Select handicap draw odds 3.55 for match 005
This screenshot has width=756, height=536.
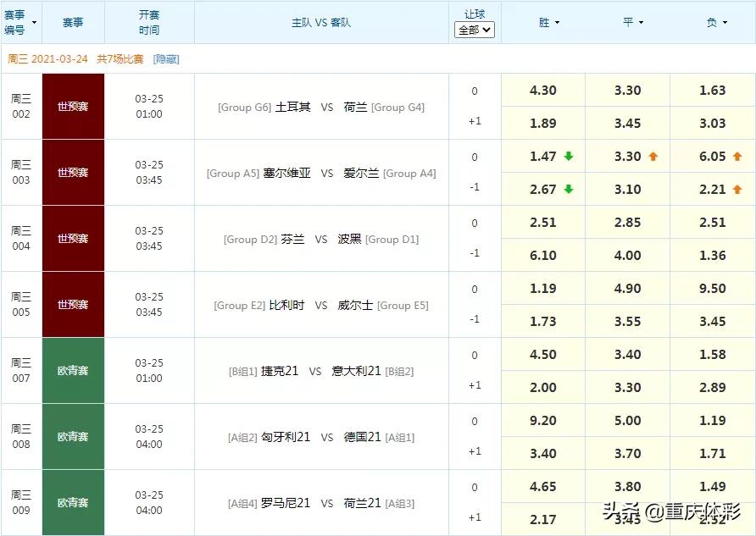(x=628, y=321)
